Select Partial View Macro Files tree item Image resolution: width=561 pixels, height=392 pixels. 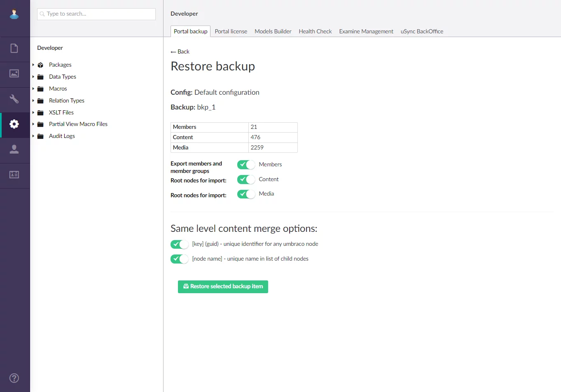point(78,124)
